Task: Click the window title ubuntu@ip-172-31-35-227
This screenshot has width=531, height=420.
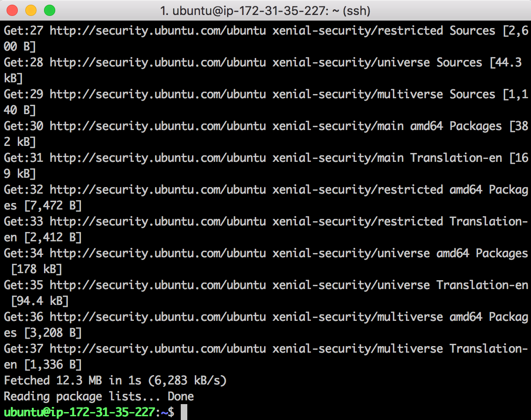Action: pyautogui.click(x=265, y=11)
